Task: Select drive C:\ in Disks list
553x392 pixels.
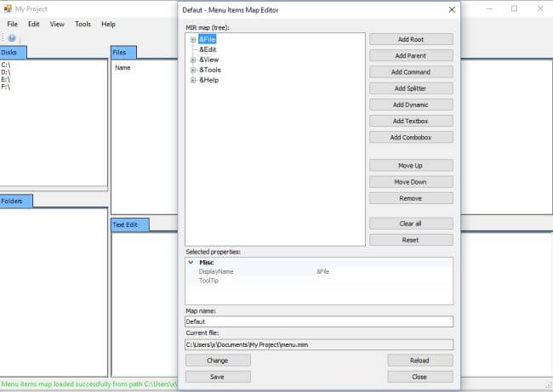Action: tap(6, 65)
